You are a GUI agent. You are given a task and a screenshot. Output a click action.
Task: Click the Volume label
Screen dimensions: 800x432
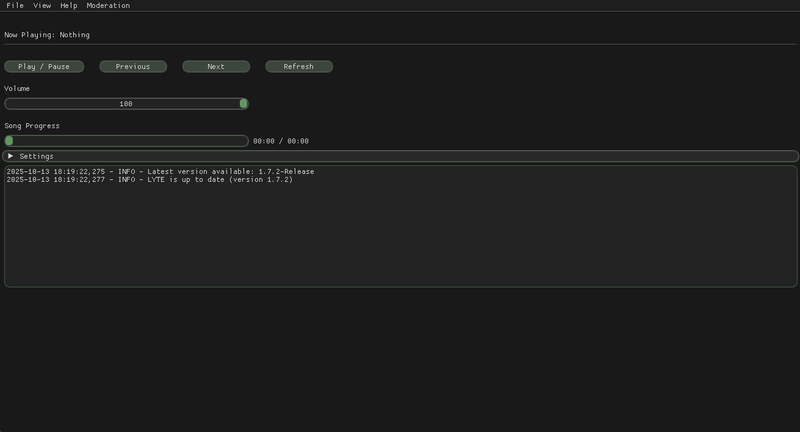(x=17, y=89)
